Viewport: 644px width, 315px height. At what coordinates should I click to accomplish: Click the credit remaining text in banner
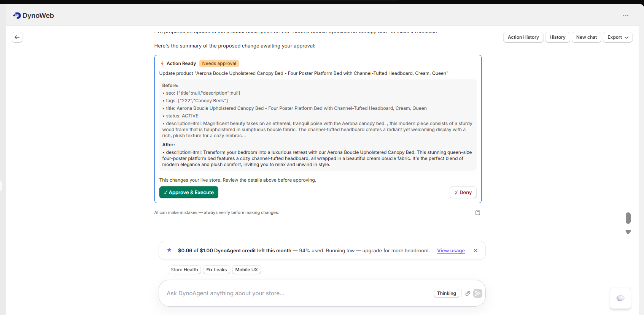pyautogui.click(x=235, y=250)
